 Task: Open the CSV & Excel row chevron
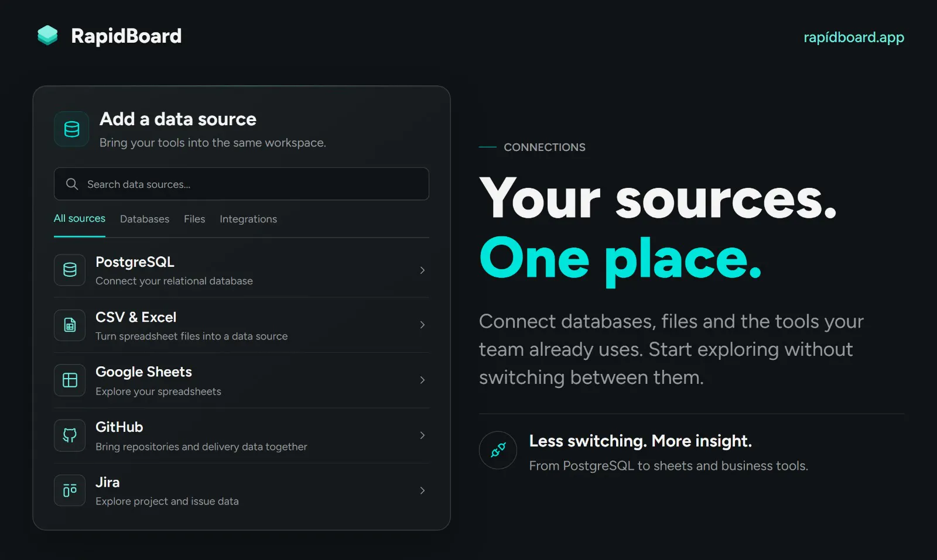[422, 325]
